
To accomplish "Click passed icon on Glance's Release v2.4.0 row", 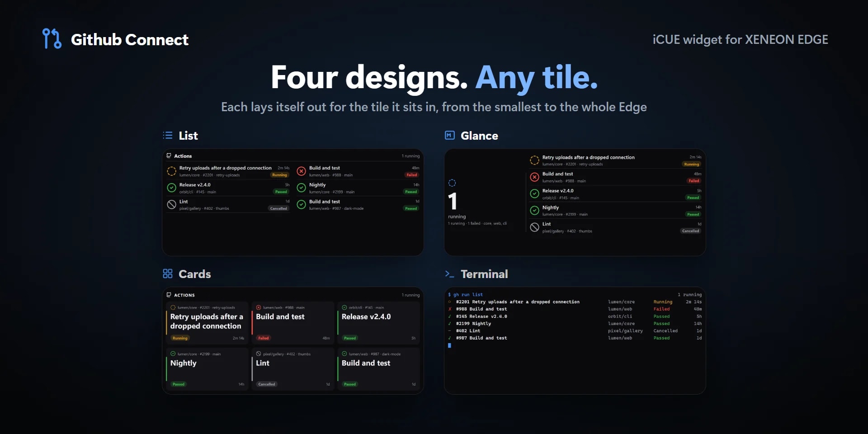I will click(x=534, y=193).
